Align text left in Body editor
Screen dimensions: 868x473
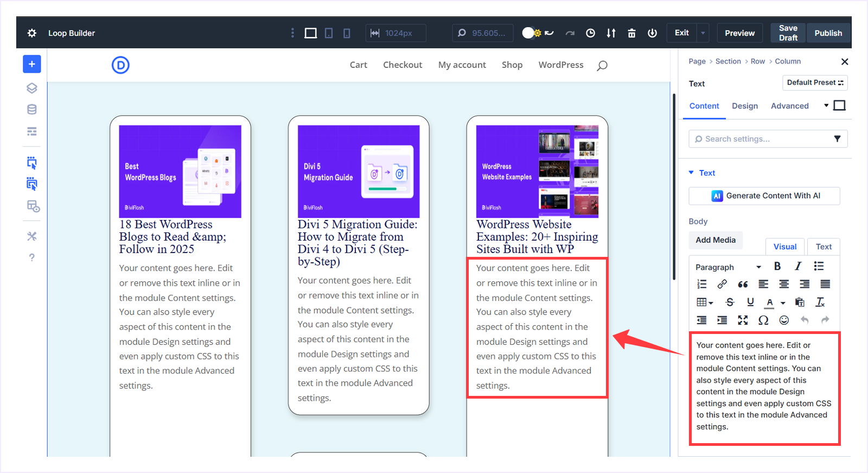pos(763,284)
